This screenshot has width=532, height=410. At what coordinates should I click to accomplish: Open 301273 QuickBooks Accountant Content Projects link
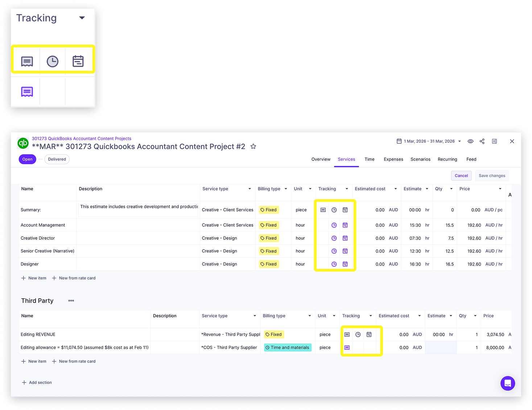pos(82,139)
